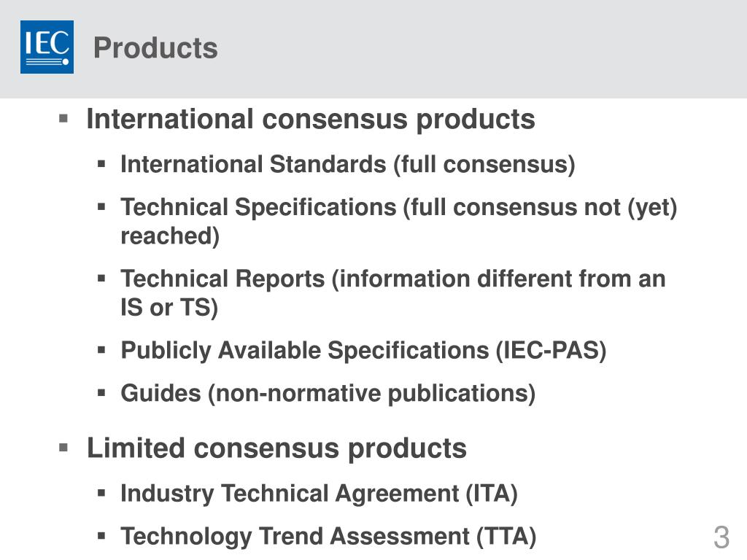Select Industry Technical Agreement (ITA) line
This screenshot has width=747, height=560.
(x=320, y=494)
